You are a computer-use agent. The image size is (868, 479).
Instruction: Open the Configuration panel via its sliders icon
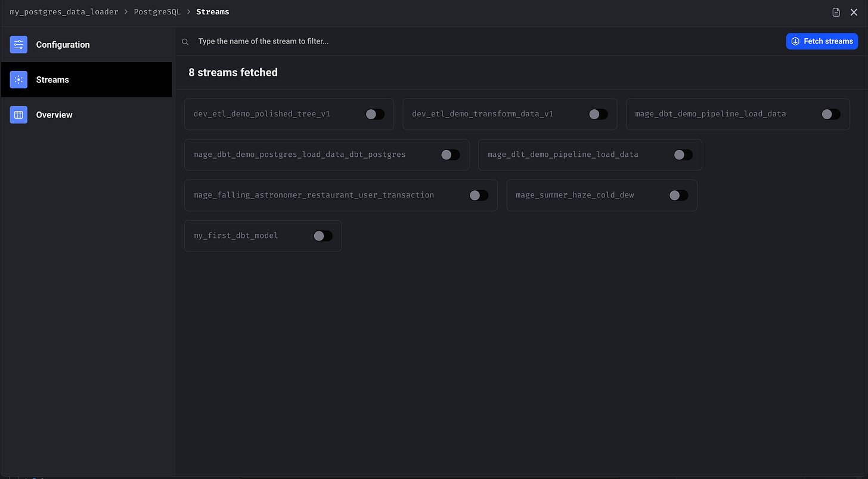18,44
